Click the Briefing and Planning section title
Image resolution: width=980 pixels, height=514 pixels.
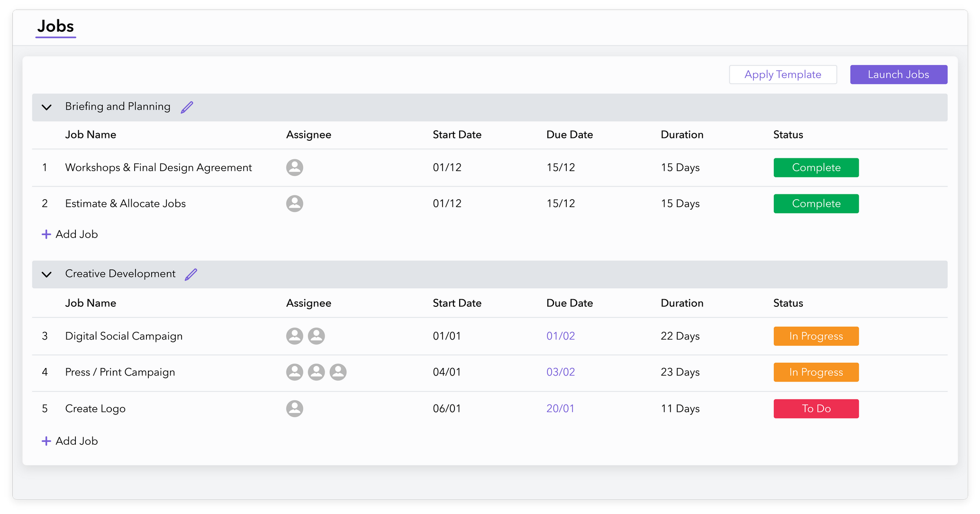[118, 107]
